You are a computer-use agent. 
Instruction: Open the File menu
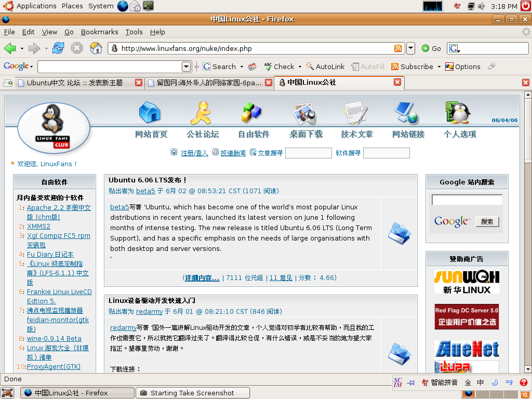(9, 32)
